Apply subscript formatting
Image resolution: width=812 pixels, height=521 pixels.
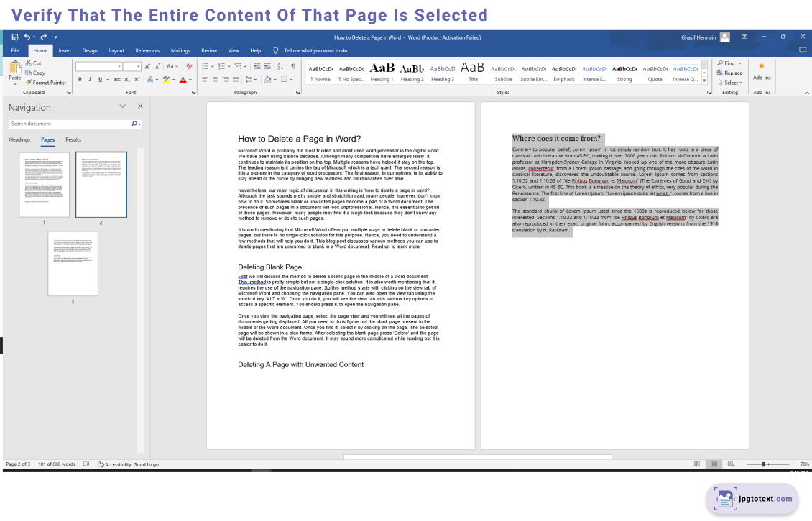(127, 80)
